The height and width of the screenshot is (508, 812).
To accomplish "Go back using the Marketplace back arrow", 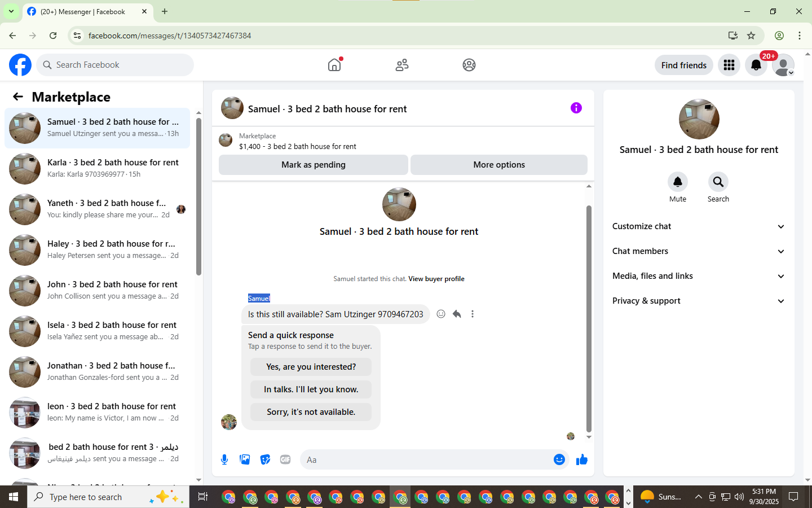I will tap(18, 97).
